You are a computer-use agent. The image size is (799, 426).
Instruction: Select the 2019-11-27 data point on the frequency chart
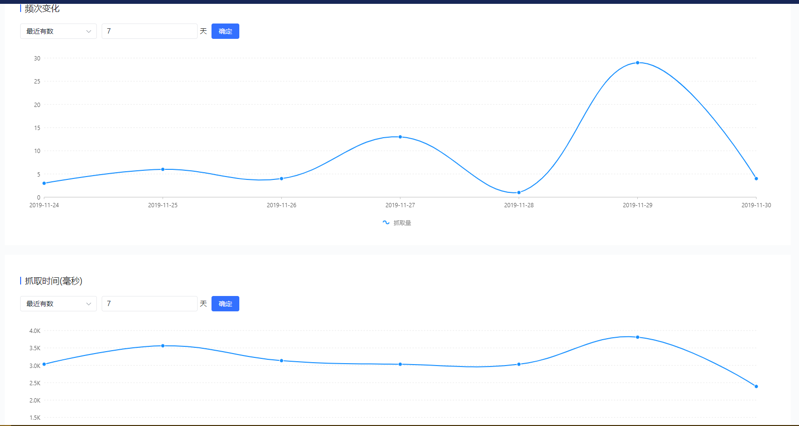pos(400,137)
